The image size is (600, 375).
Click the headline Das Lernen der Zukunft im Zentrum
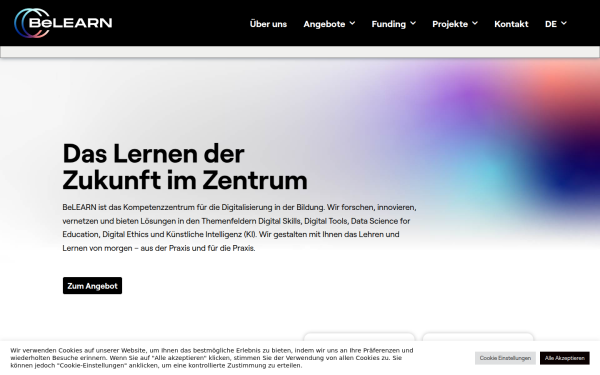coord(185,167)
